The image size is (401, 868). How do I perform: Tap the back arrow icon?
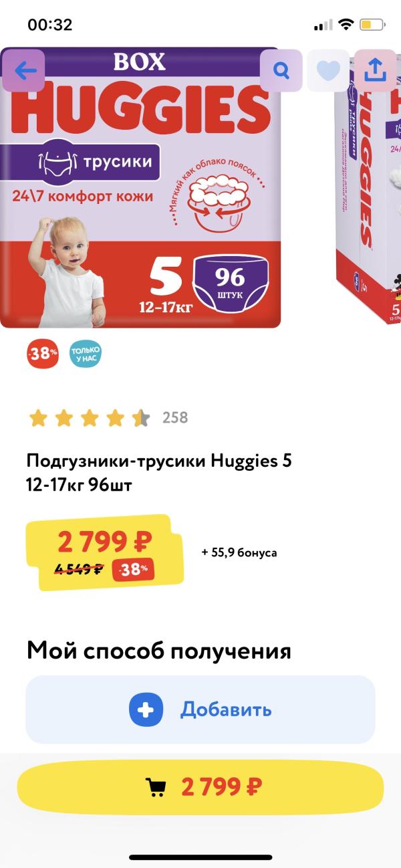click(24, 70)
